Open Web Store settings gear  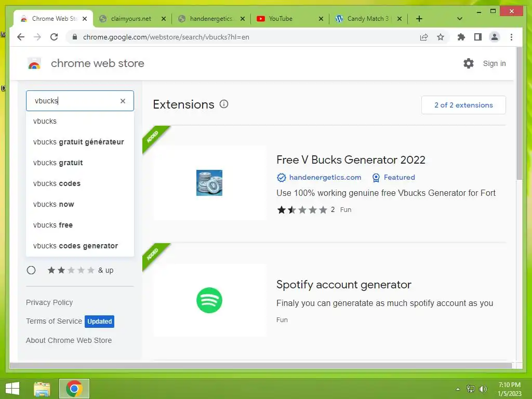tap(469, 63)
